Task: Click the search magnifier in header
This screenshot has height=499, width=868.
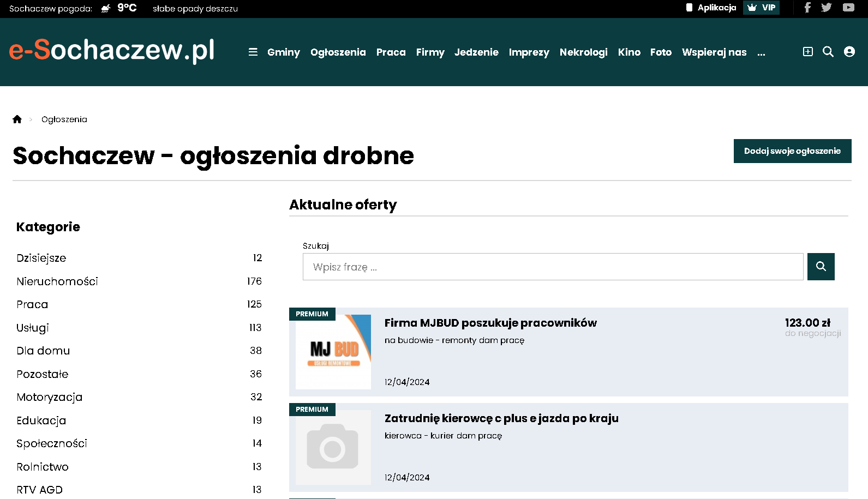Action: [828, 52]
